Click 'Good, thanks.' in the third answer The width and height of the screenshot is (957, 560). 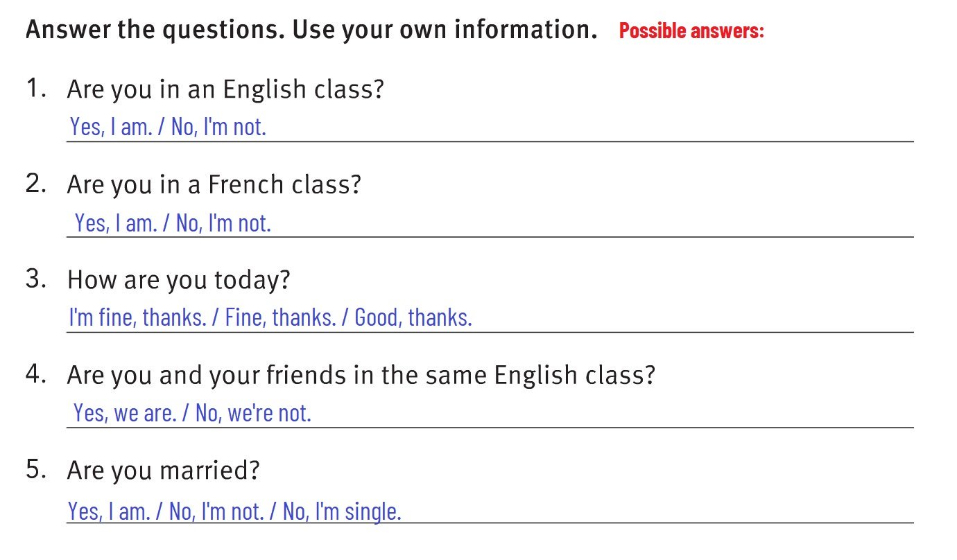point(413,317)
